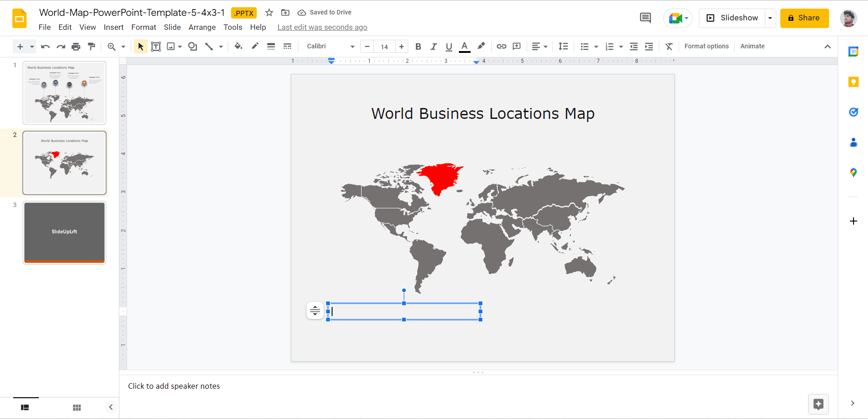Select the Shape tool

coord(193,46)
